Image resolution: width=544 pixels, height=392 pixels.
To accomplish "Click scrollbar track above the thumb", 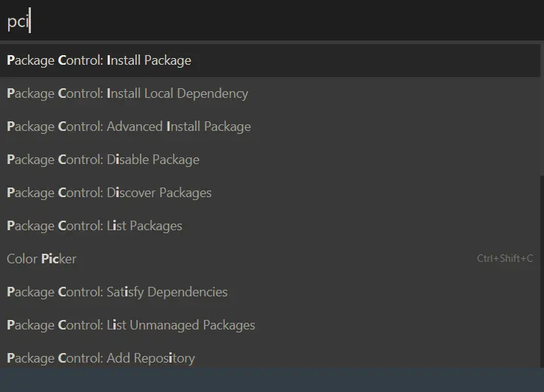I will [x=541, y=110].
